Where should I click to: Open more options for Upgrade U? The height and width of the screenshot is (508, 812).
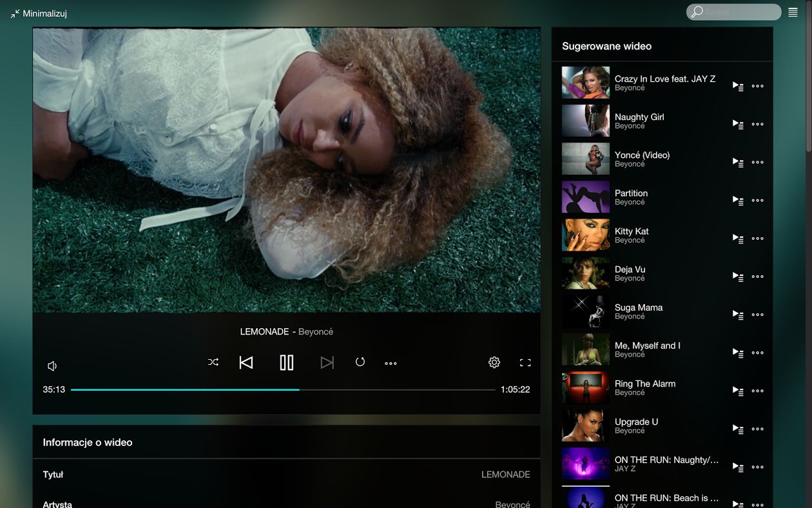point(758,429)
